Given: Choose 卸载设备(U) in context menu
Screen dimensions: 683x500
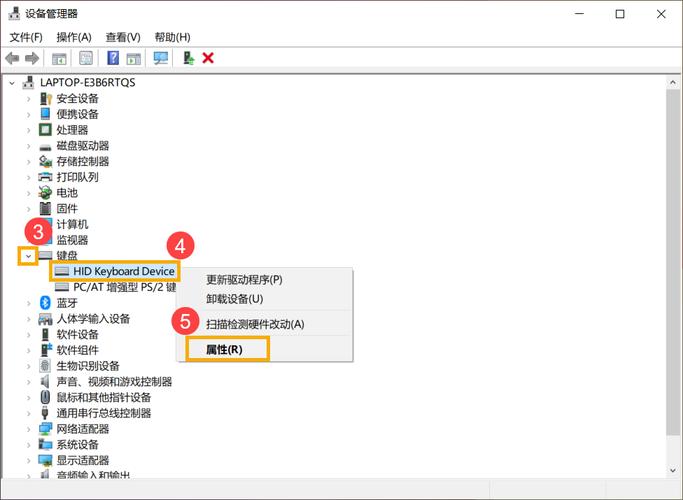Looking at the screenshot, I should point(234,299).
